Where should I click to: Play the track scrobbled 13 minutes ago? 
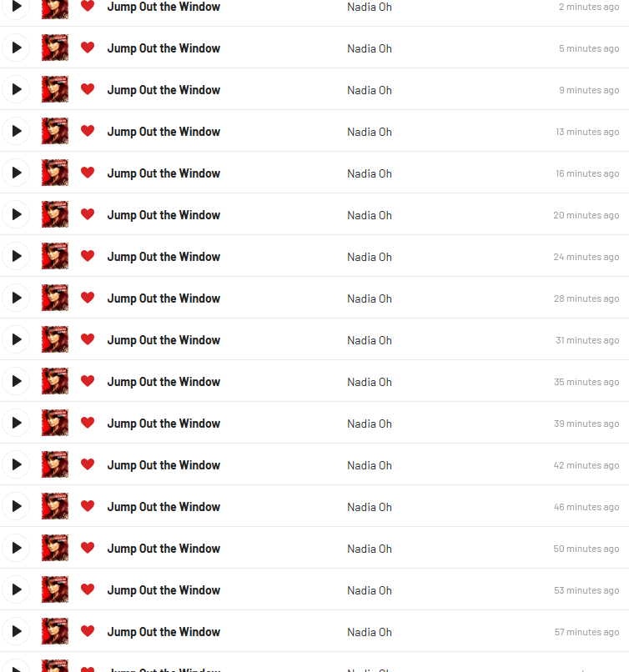[17, 131]
